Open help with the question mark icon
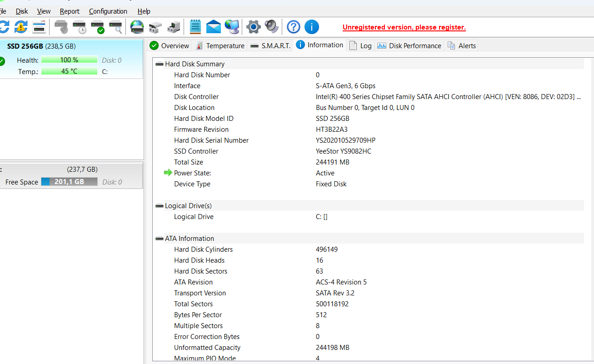This screenshot has height=364, width=594. click(294, 27)
